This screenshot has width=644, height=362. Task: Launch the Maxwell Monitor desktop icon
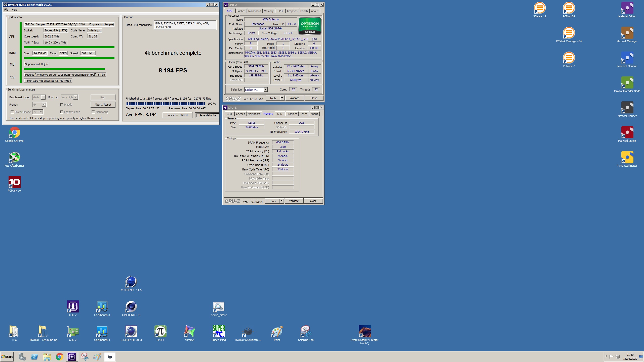tap(627, 60)
